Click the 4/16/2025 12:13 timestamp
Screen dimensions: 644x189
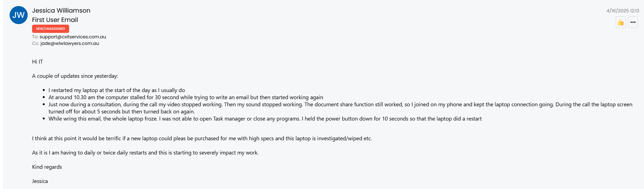coord(623,11)
